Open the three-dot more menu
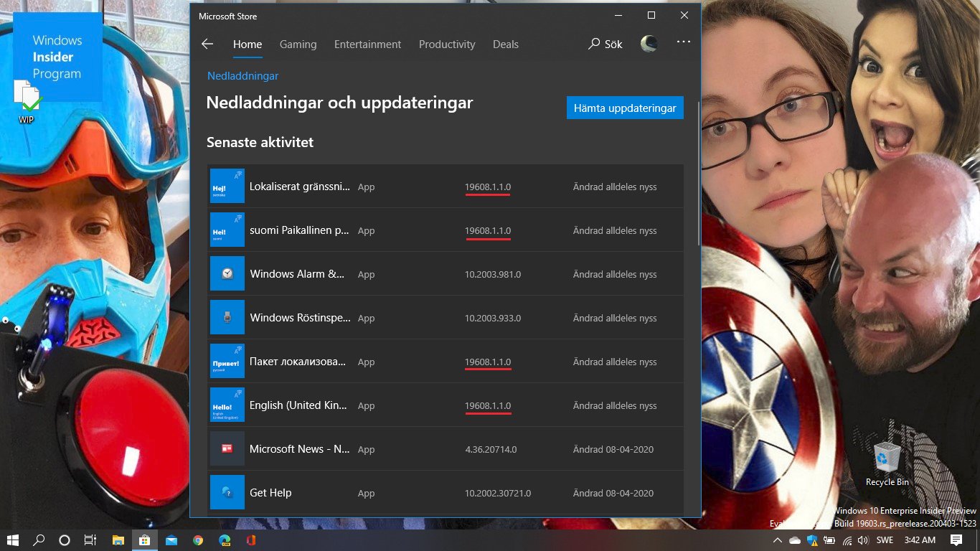 683,42
